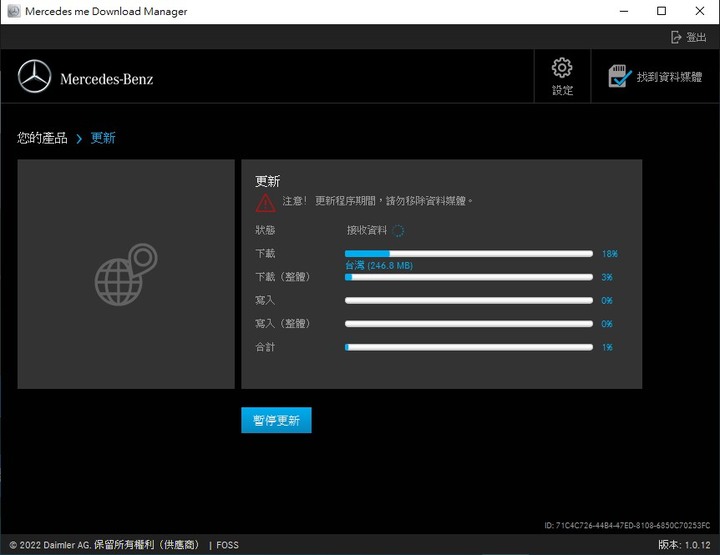Image resolution: width=720 pixels, height=555 pixels.
Task: Click the 狀態 status label
Action: [x=265, y=230]
